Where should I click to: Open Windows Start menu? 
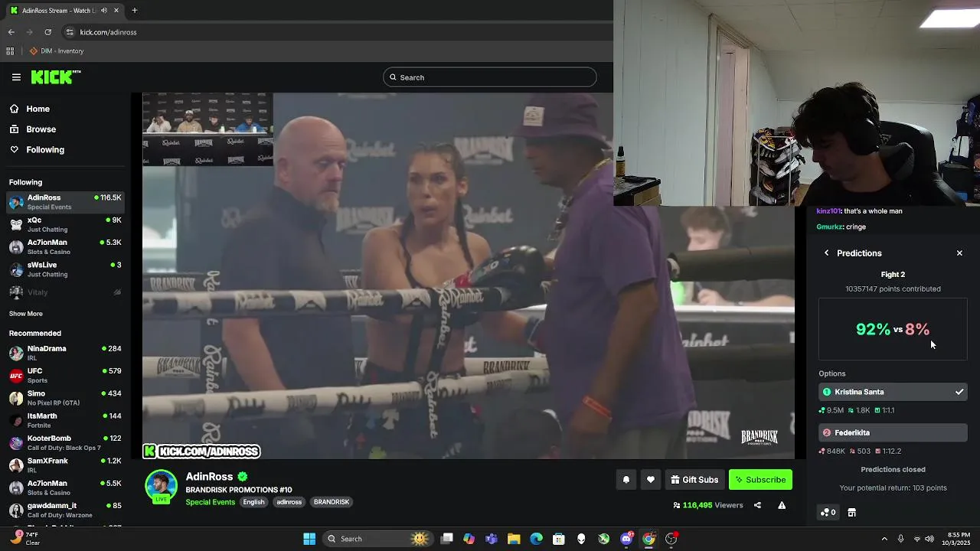tap(309, 539)
